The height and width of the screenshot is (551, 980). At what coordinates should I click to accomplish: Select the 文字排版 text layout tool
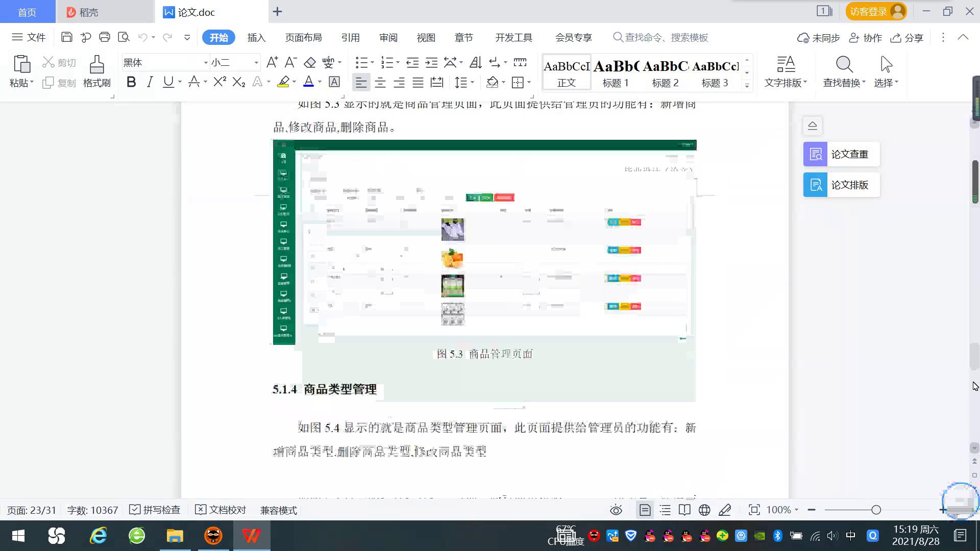[785, 71]
